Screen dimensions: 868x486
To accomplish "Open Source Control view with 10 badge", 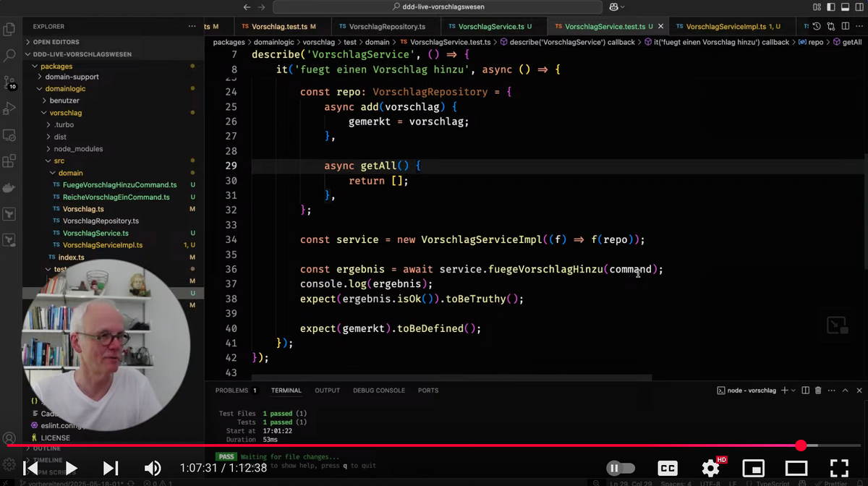I will [10, 82].
